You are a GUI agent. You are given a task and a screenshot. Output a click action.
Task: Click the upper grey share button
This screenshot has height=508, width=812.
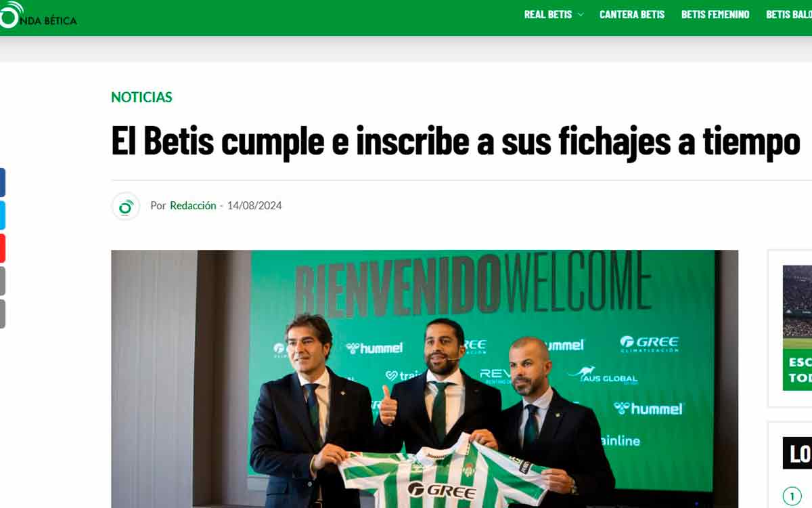click(x=3, y=281)
